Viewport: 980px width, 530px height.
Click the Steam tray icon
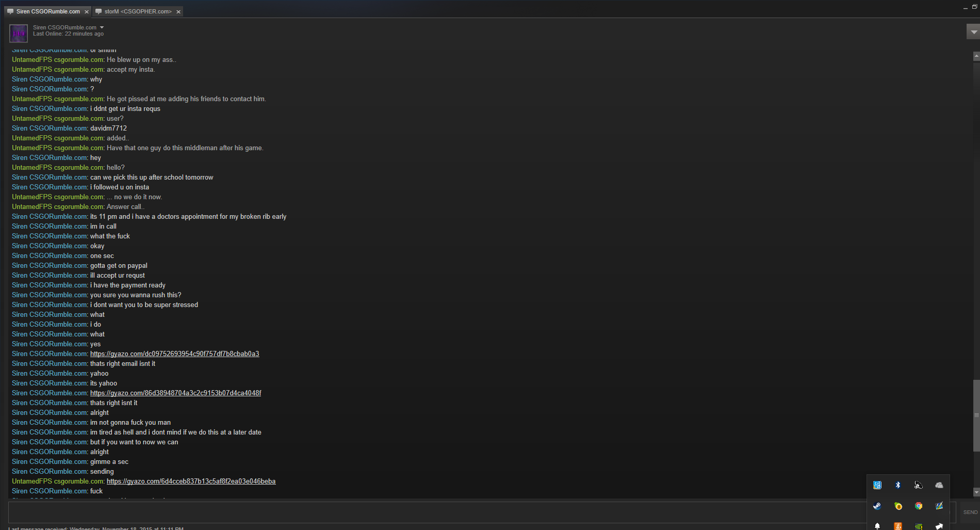pos(877,506)
